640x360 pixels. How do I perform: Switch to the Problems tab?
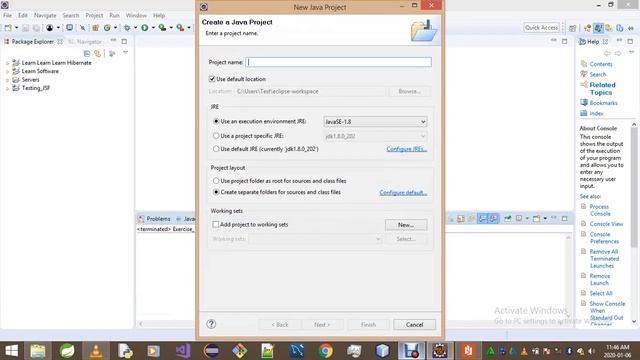[154, 219]
